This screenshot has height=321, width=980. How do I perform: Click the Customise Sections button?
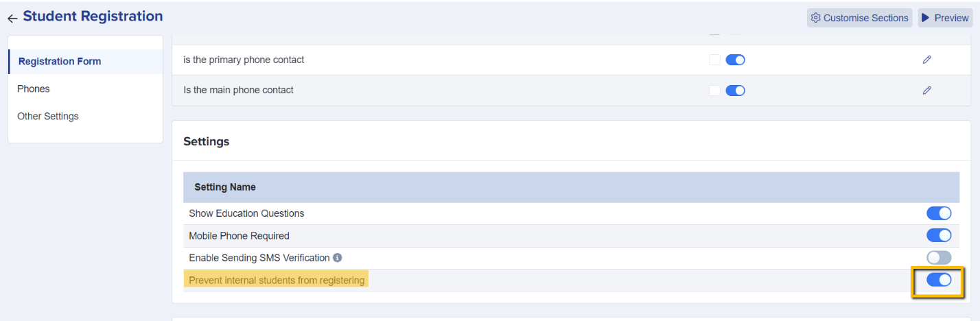[859, 18]
